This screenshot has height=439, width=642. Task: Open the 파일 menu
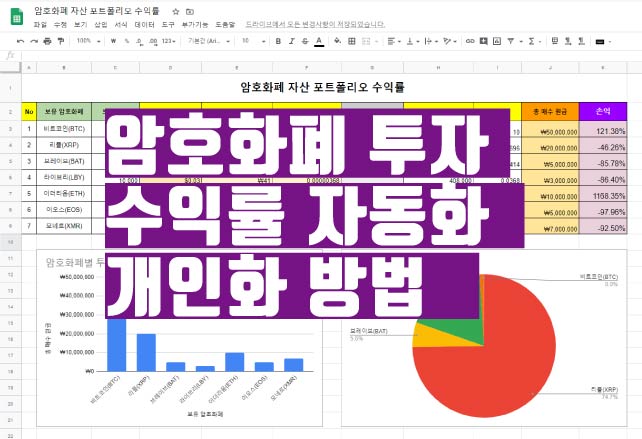click(40, 25)
